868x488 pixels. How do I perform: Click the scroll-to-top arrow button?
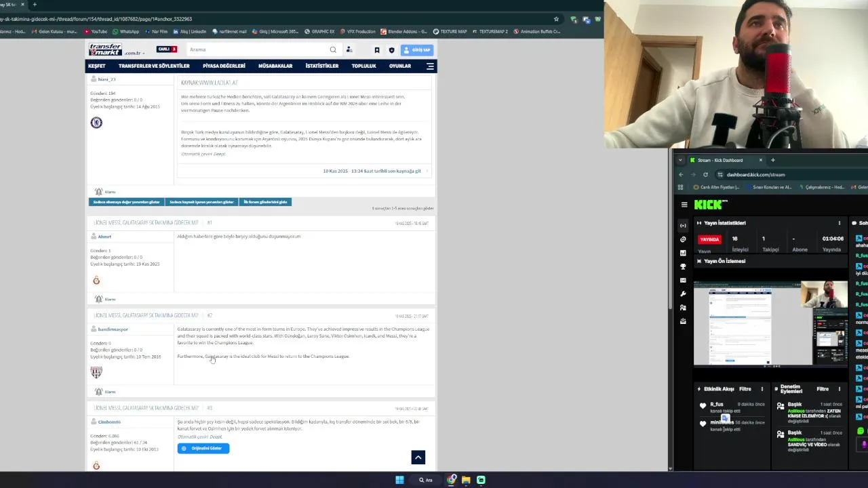click(418, 457)
